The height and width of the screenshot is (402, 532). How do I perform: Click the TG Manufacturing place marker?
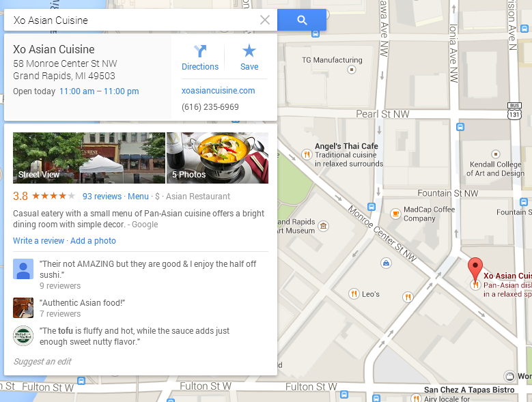[352, 70]
